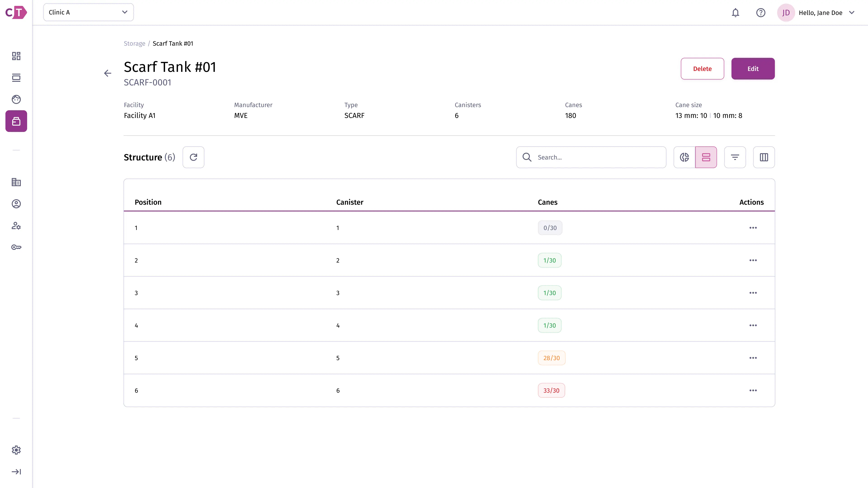Viewport: 868px width, 488px height.
Task: Open the baby face patients sidebar icon
Action: pyautogui.click(x=16, y=99)
